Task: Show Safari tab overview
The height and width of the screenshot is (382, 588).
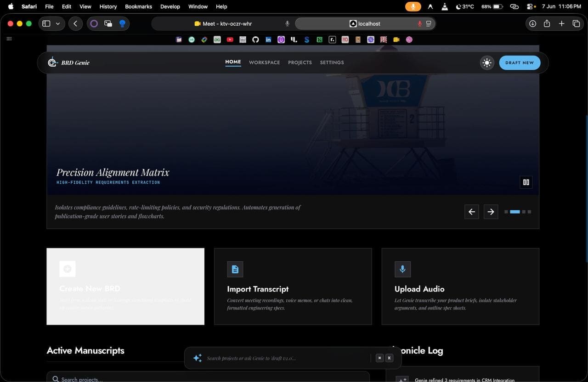Action: coord(576,23)
